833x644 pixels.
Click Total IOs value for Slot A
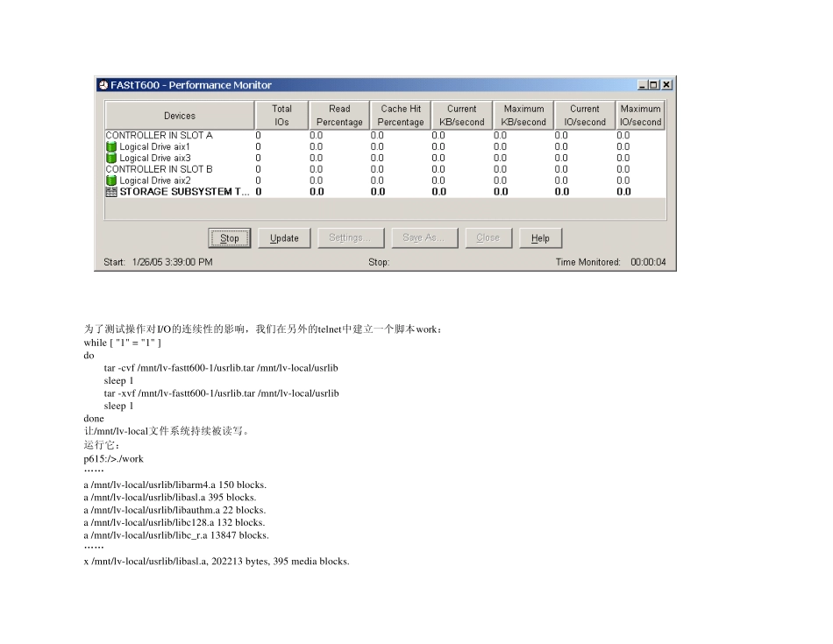tap(258, 136)
